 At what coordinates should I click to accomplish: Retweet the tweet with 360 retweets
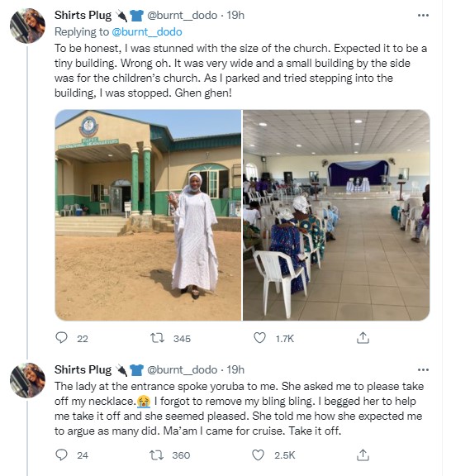pos(157,455)
